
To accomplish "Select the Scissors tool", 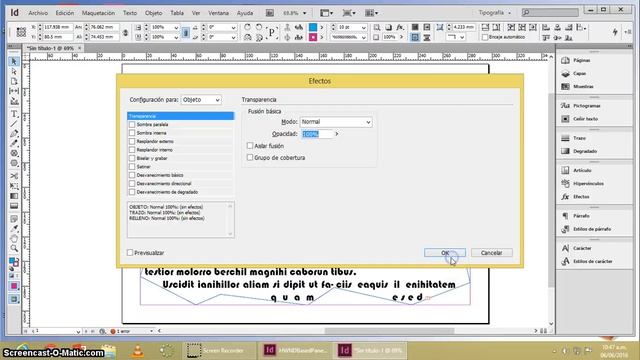I will 14,176.
